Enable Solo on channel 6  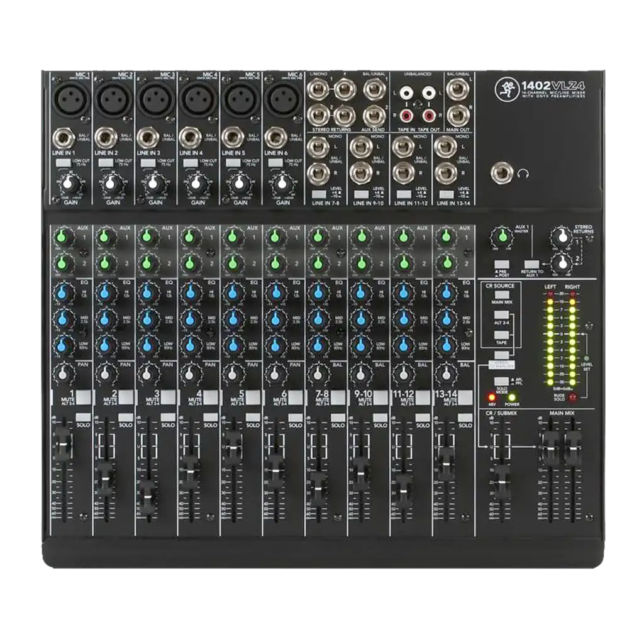(296, 418)
